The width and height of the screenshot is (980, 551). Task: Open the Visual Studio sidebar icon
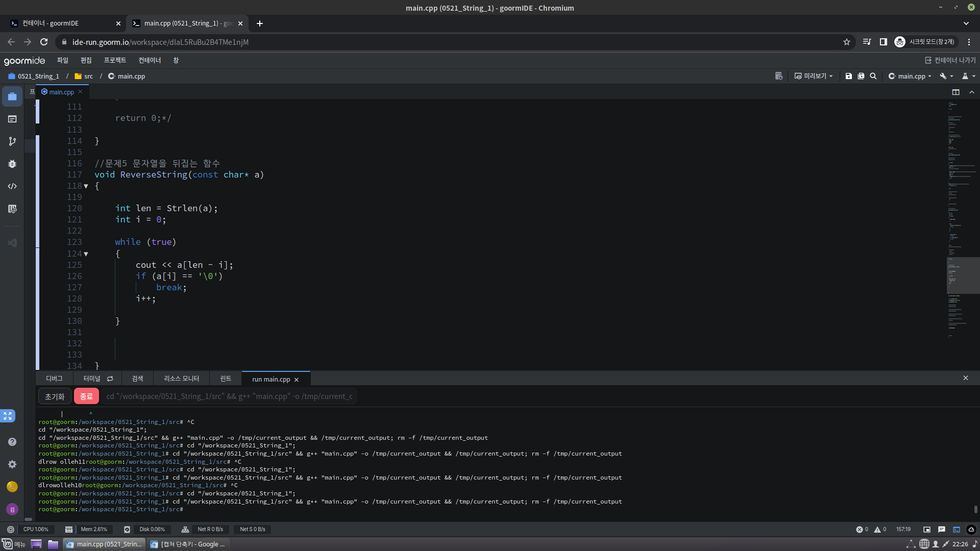coord(12,243)
